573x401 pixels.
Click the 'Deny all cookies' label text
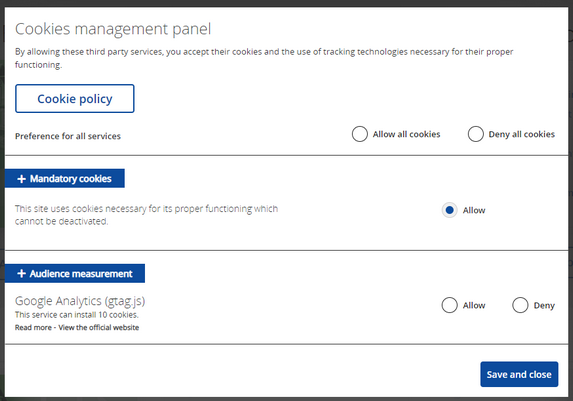pyautogui.click(x=521, y=134)
